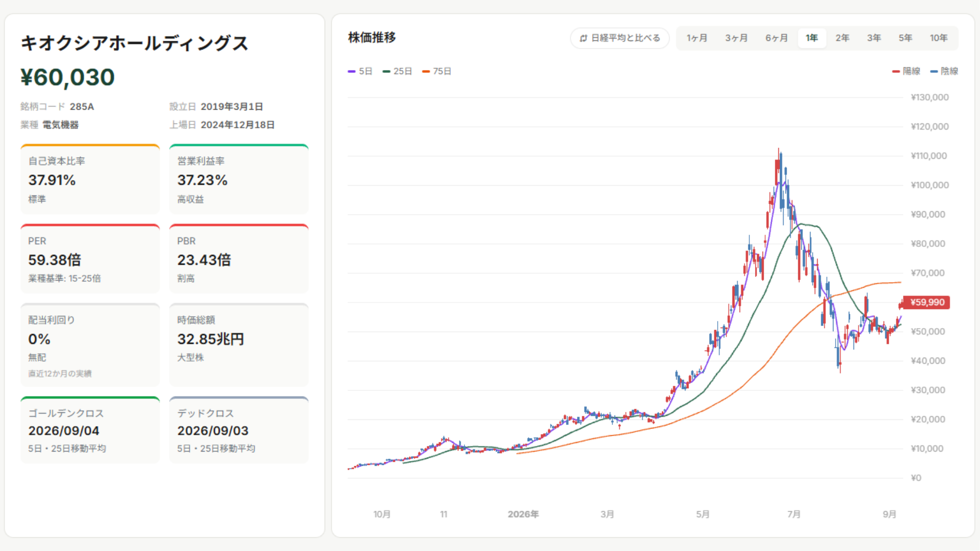Click the ゴールデンクロス 2026/09/04 card
The height and width of the screenshot is (551, 980).
[x=90, y=430]
